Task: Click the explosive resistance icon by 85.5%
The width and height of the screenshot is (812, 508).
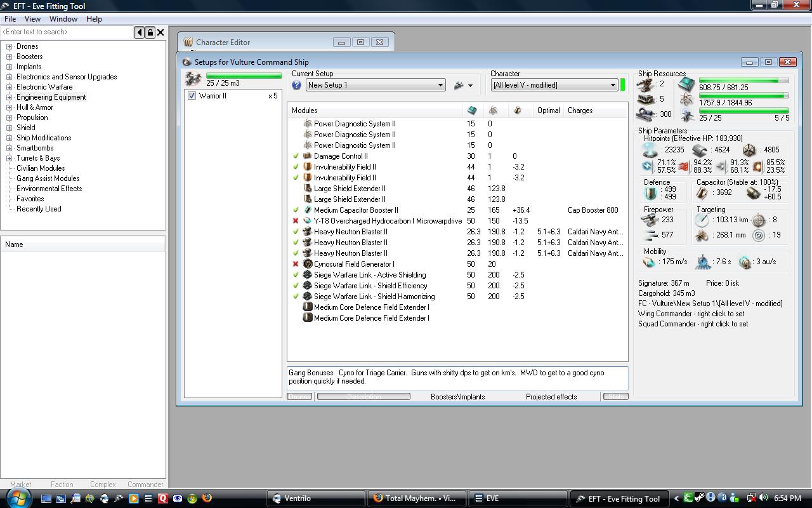Action: [757, 166]
